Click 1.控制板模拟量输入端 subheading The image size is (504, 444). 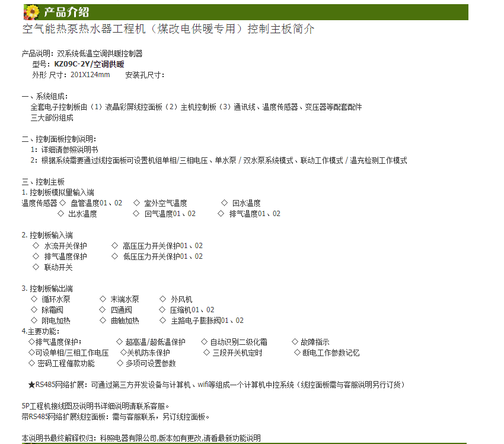pyautogui.click(x=58, y=192)
